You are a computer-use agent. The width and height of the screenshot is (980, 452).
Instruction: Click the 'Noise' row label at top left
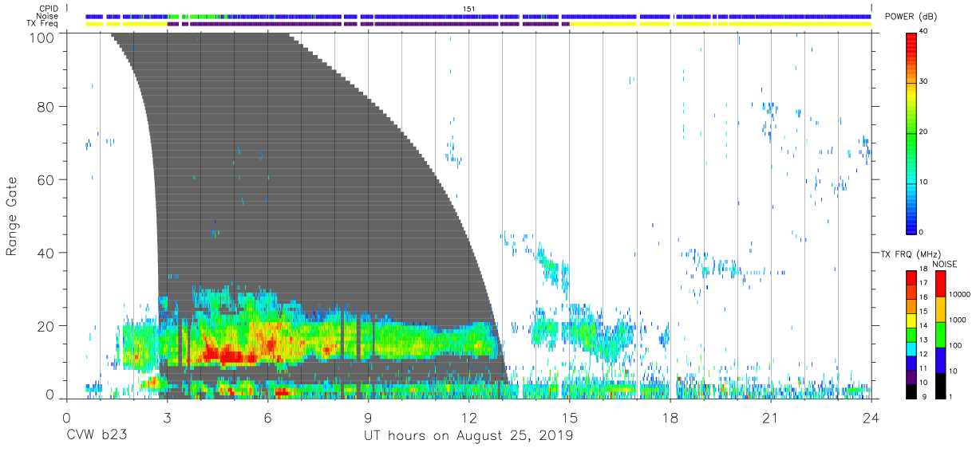point(48,15)
